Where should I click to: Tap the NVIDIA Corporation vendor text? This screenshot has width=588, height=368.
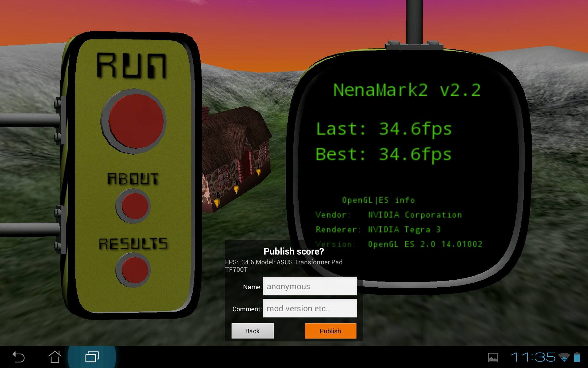pyautogui.click(x=415, y=215)
